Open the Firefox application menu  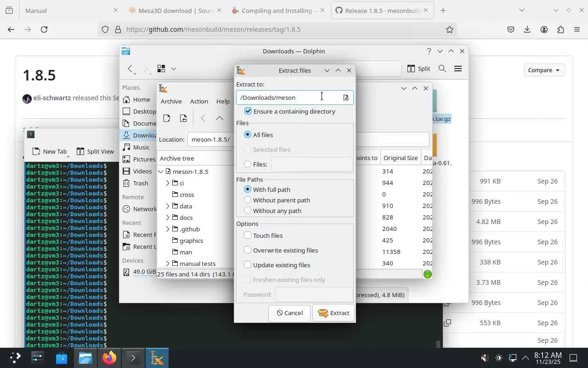pos(577,29)
